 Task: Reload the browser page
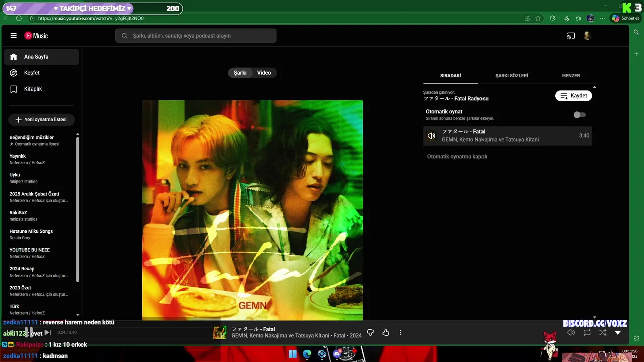coord(19,18)
